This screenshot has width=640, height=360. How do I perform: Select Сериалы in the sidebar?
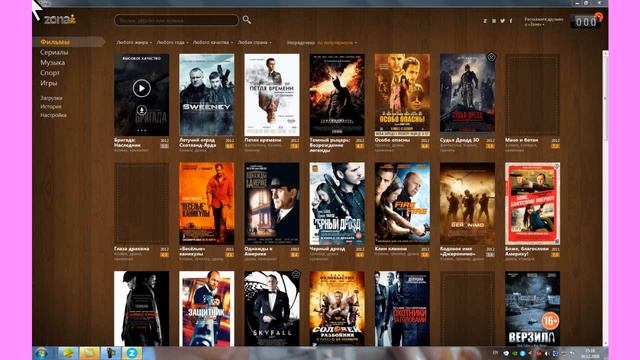click(x=54, y=52)
